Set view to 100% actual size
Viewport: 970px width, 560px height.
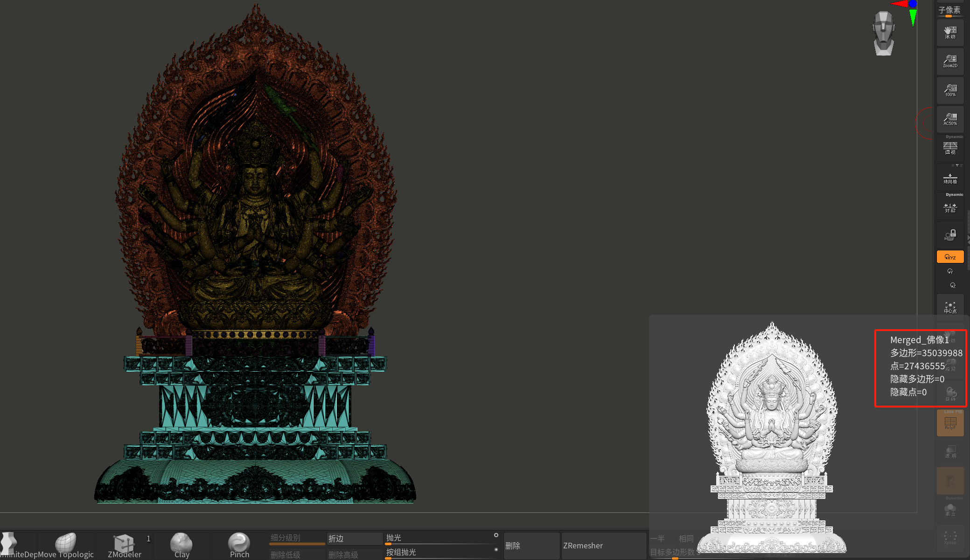pos(950,90)
